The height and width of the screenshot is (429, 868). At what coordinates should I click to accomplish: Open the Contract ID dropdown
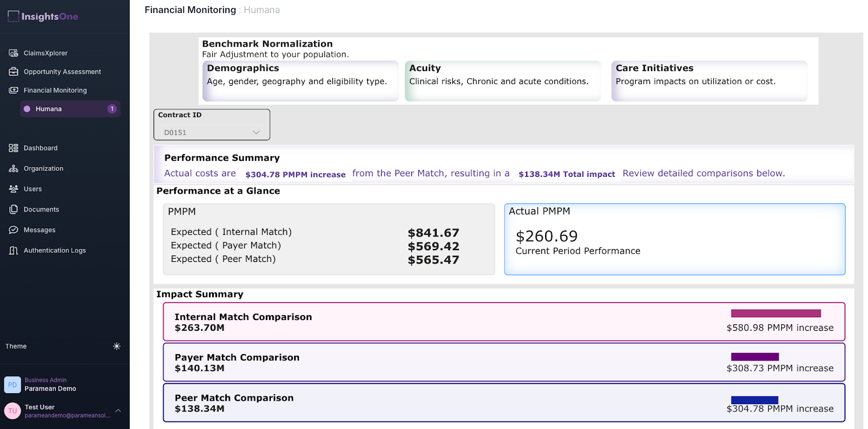point(212,132)
